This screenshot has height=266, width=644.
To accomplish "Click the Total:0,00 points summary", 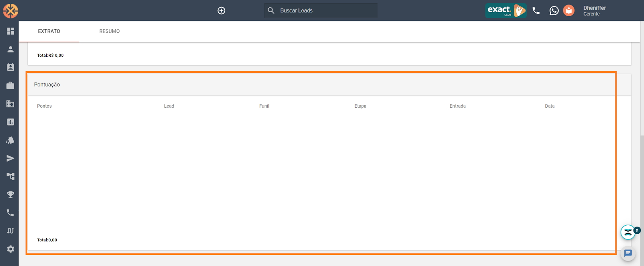I will pos(47,240).
